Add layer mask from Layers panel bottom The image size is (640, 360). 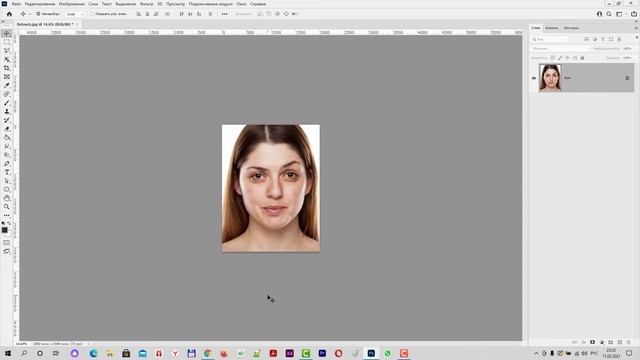click(x=593, y=342)
